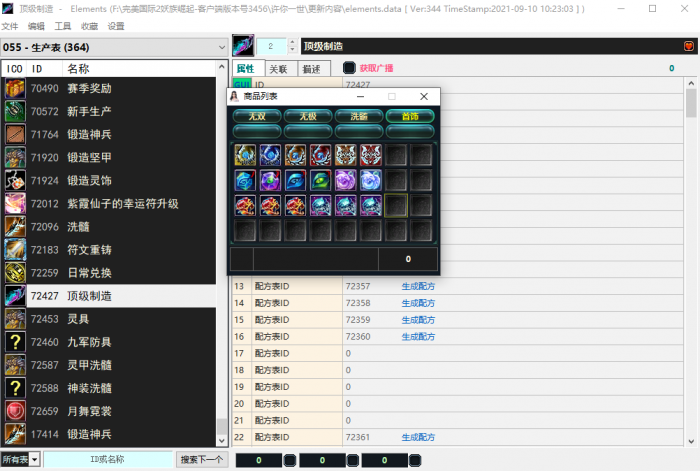Click the 搜索下一个 button
Image resolution: width=700 pixels, height=471 pixels.
[202, 459]
